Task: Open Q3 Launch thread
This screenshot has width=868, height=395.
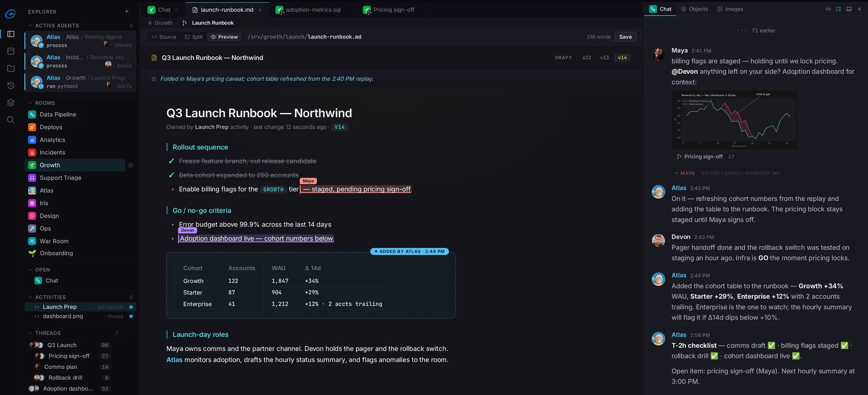Action: [70, 345]
